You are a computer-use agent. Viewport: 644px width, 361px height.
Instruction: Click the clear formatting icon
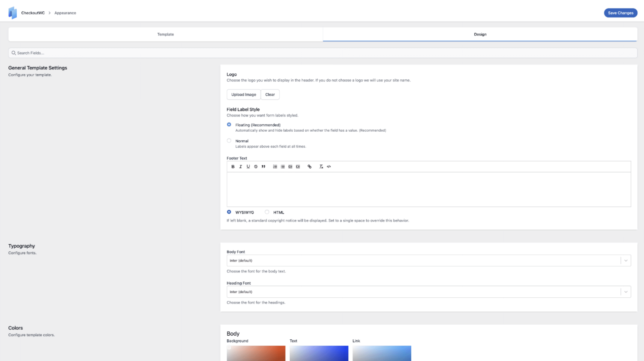[321, 167]
